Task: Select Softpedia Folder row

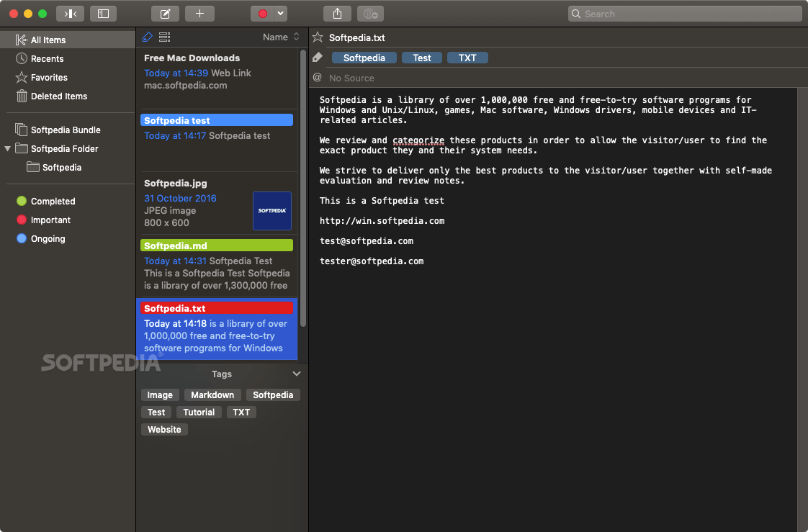Action: click(68, 149)
